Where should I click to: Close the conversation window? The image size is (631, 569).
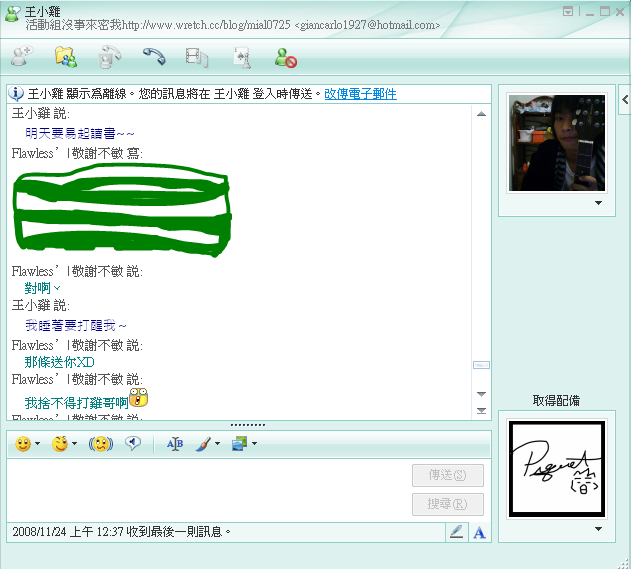[x=620, y=12]
